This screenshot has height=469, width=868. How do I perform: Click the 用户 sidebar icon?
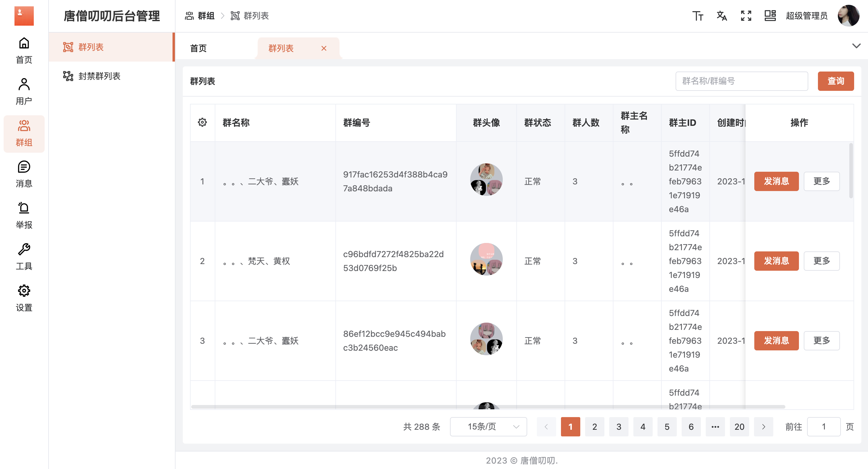[23, 92]
